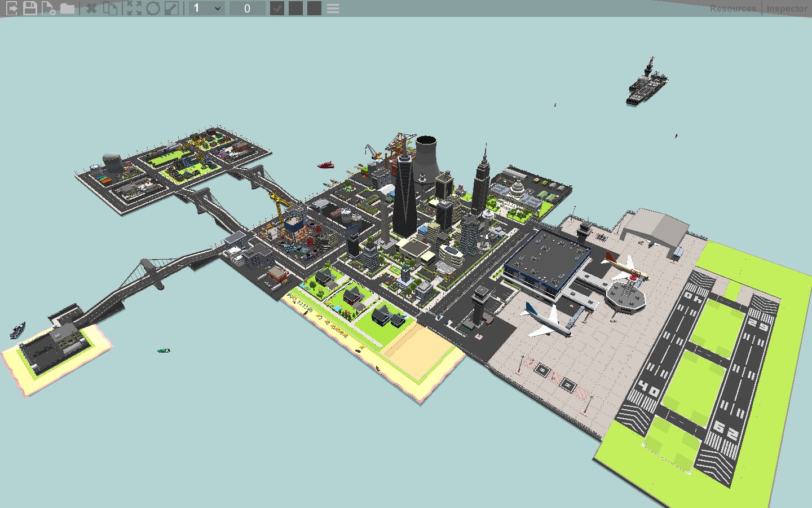Image resolution: width=812 pixels, height=508 pixels.
Task: Select the move arrows tool
Action: pos(134,8)
